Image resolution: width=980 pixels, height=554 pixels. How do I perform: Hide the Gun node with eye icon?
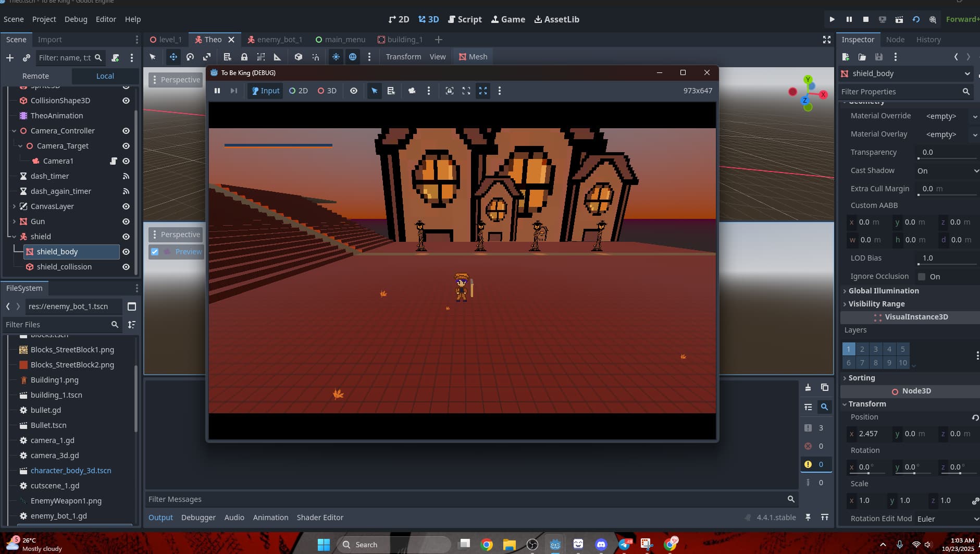pyautogui.click(x=126, y=221)
